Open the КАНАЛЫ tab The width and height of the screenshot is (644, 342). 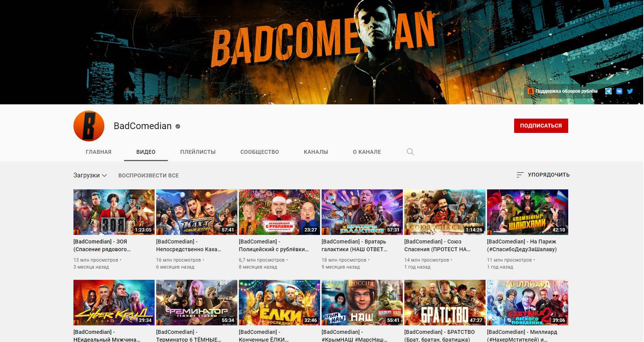316,152
